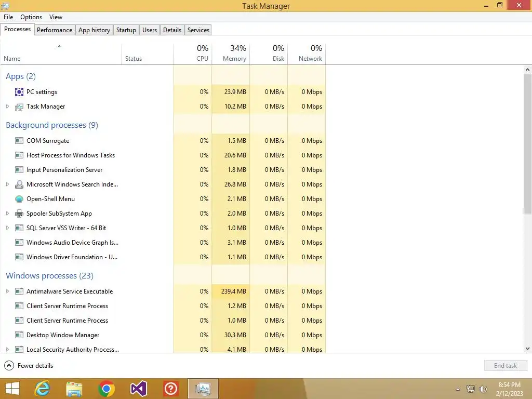Expand Antimalware Service Executable entry
This screenshot has width=532, height=399.
coord(7,291)
